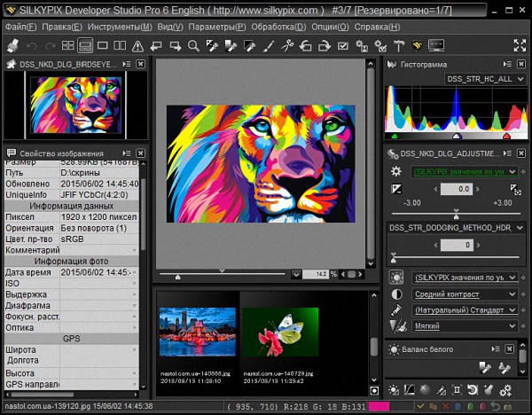Open the (Натуральный) Стандарт color dropdown
Viewport: 532px width, 415px height.
click(465, 309)
